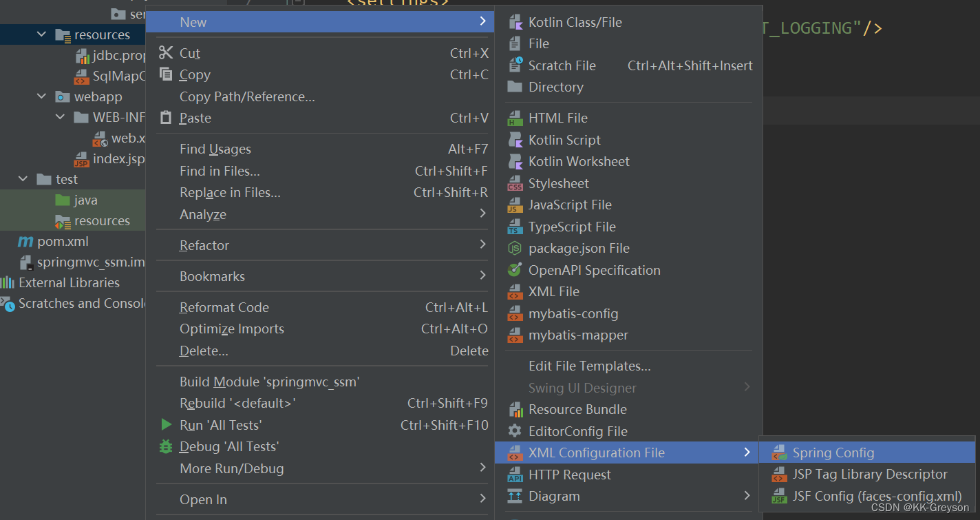
Task: Click the green Run arrow icon
Action: point(166,424)
